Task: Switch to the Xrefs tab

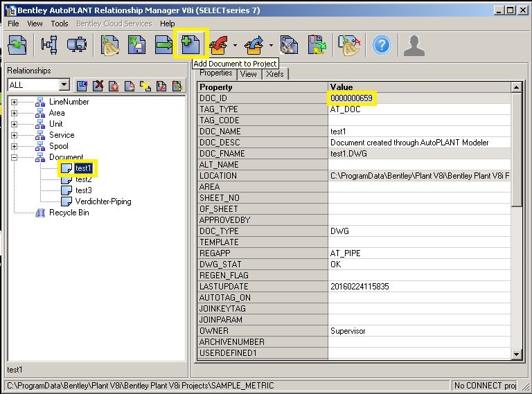Action: [x=274, y=74]
